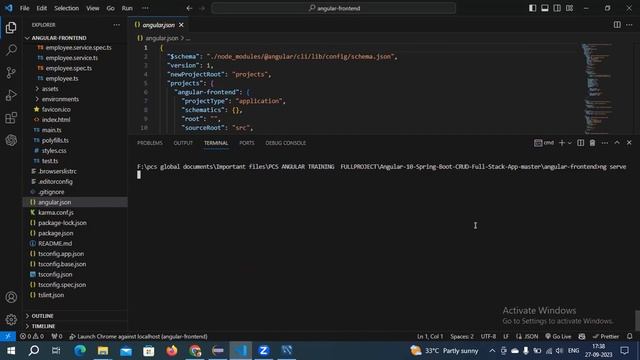
Task: Open the ChatGPT extension icon in activity bar
Action: coord(11,140)
